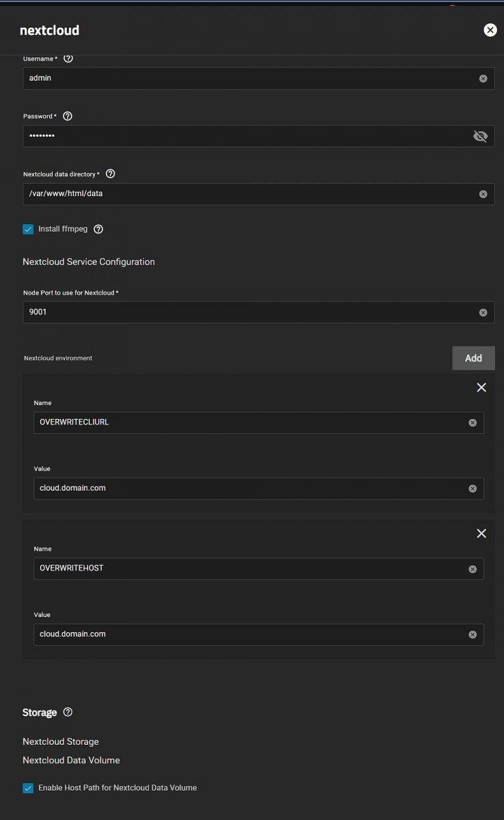Remove the OVERWRITEHOST environment entry

click(x=481, y=534)
